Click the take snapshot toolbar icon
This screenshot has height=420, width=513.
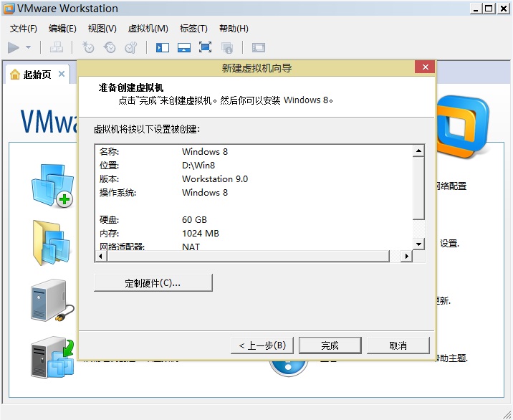87,47
